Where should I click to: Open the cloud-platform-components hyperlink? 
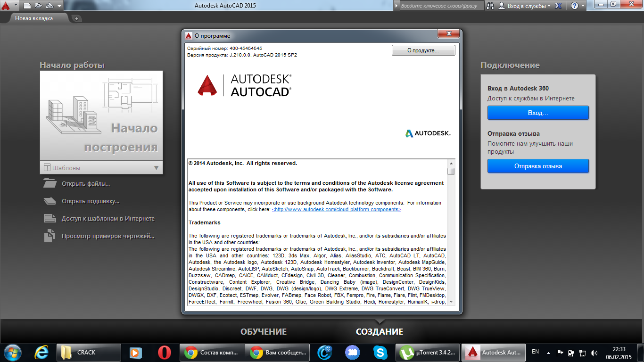pos(337,209)
